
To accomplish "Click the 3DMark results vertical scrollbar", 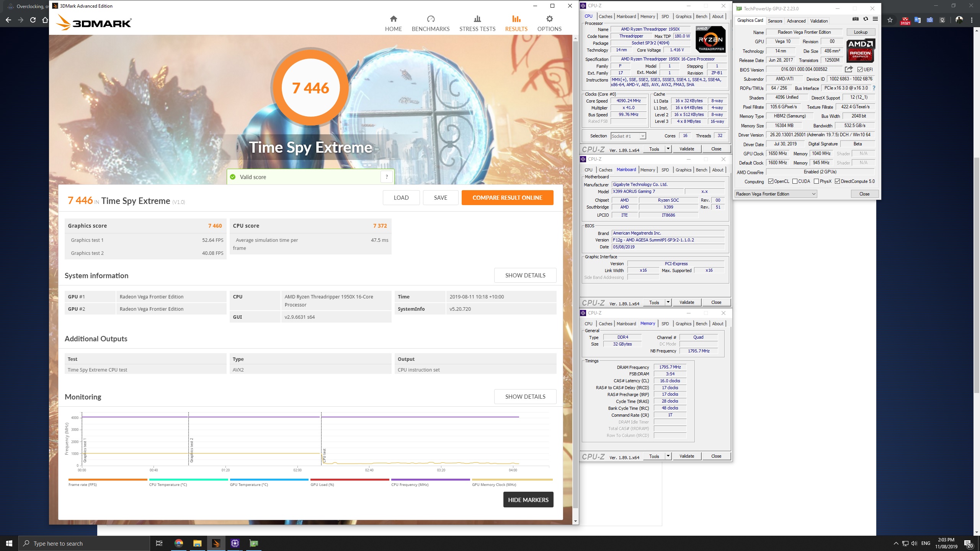I will [x=575, y=275].
